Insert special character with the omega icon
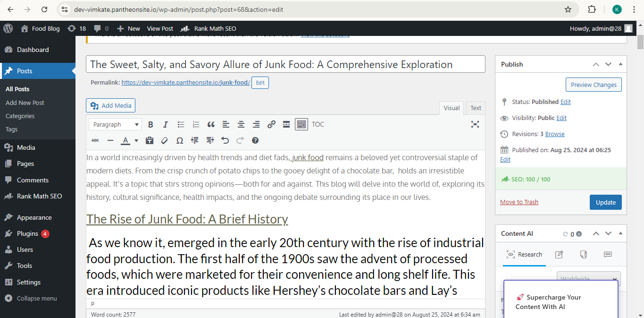The height and width of the screenshot is (318, 644). [x=180, y=140]
